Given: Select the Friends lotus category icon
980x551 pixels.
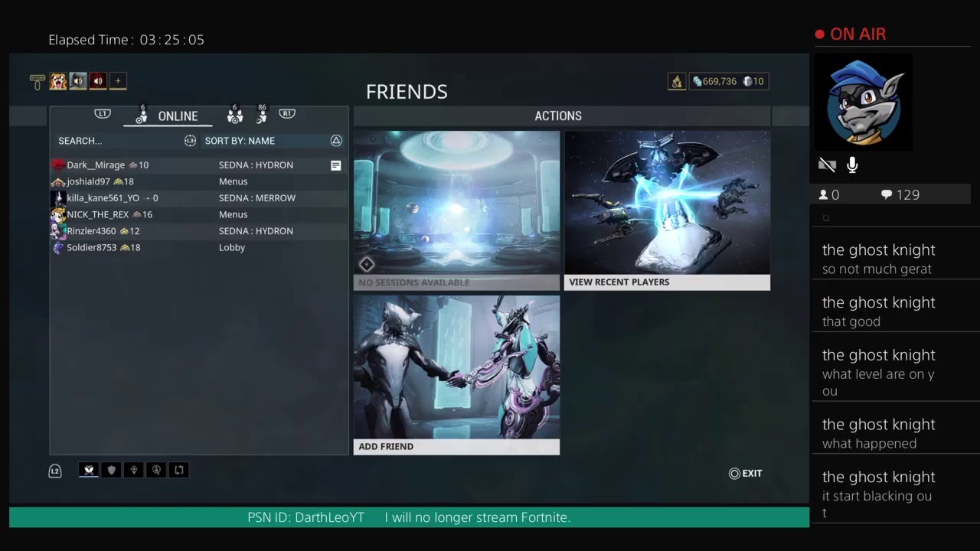Looking at the screenshot, I should click(89, 470).
